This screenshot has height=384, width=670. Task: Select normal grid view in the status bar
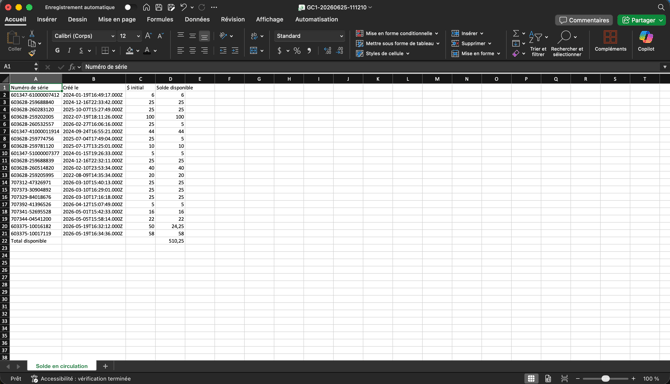531,378
